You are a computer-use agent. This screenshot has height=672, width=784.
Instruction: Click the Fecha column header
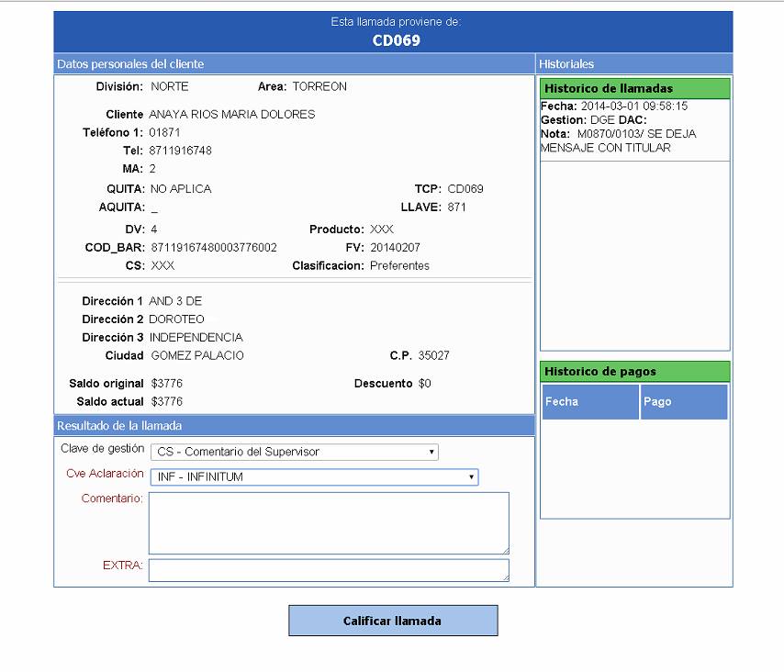[590, 402]
